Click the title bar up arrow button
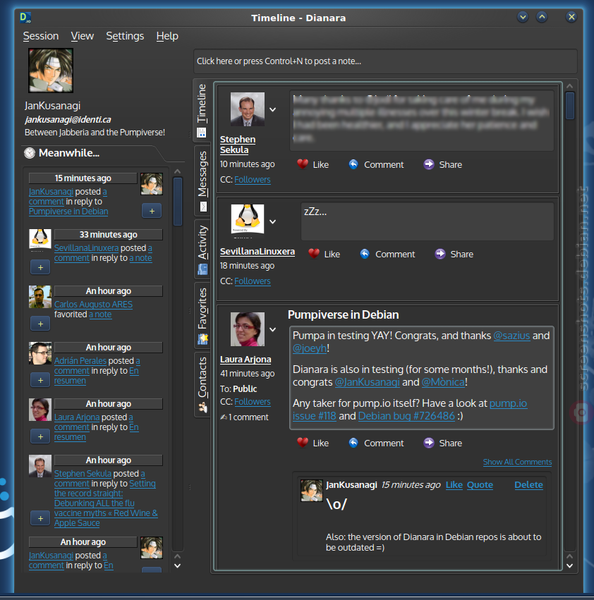The height and width of the screenshot is (600, 594). 542,17
